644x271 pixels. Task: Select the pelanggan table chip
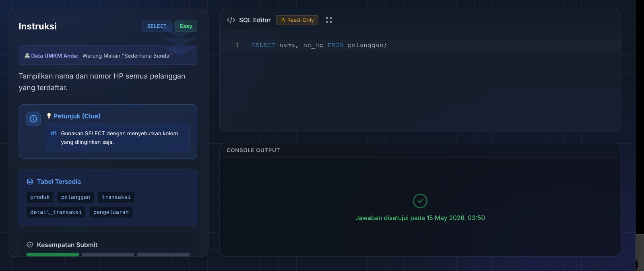pyautogui.click(x=76, y=197)
